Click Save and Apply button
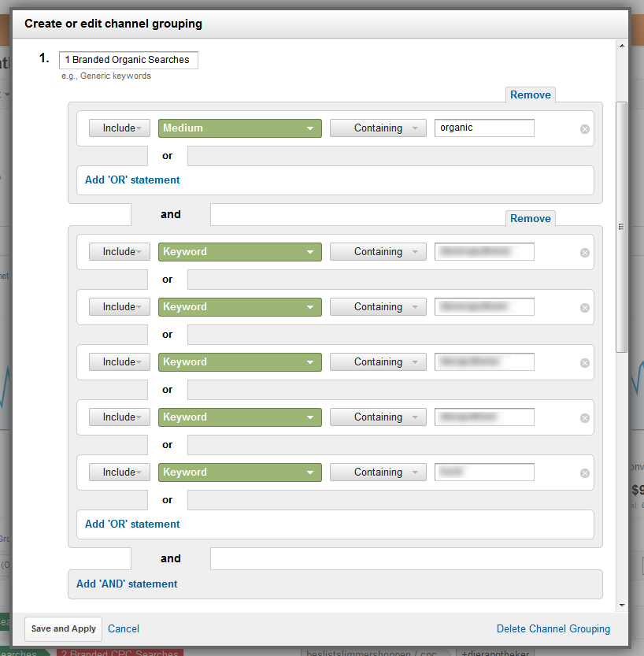Image resolution: width=644 pixels, height=656 pixels. click(64, 628)
